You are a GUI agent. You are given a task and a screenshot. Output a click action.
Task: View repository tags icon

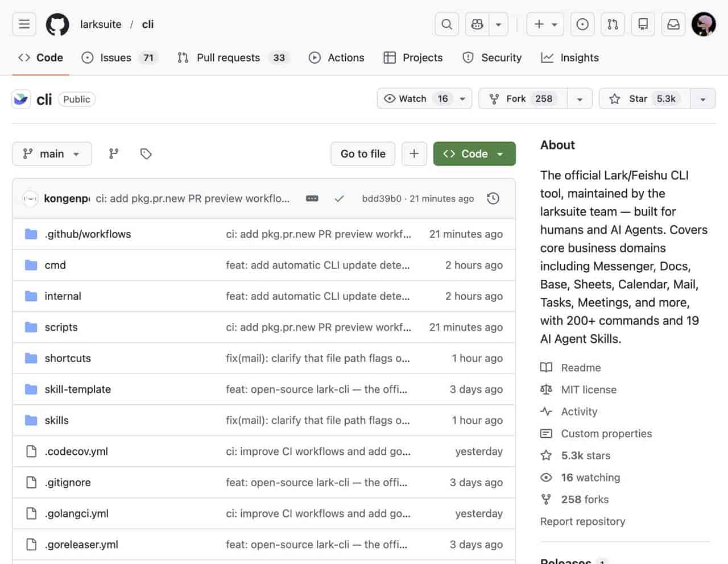tap(146, 154)
